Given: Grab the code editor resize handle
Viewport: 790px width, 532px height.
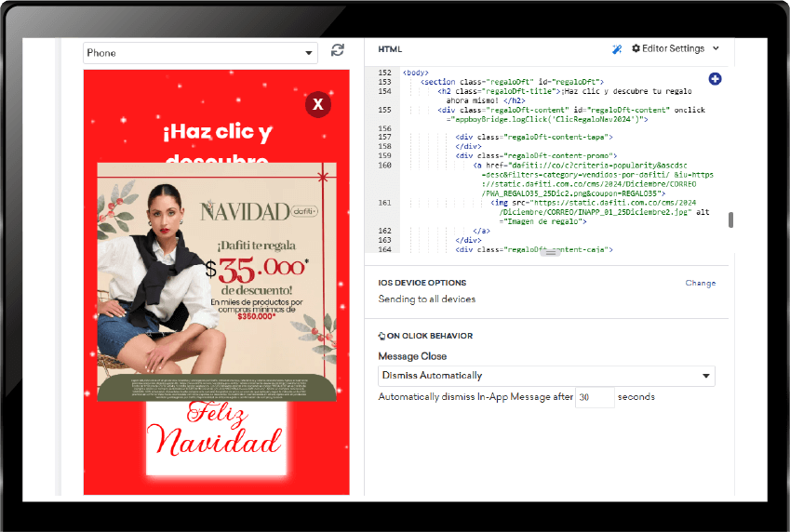Looking at the screenshot, I should pyautogui.click(x=550, y=253).
